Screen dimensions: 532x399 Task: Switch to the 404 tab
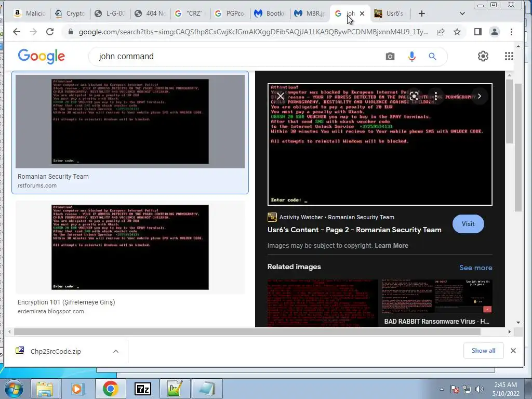pos(150,14)
